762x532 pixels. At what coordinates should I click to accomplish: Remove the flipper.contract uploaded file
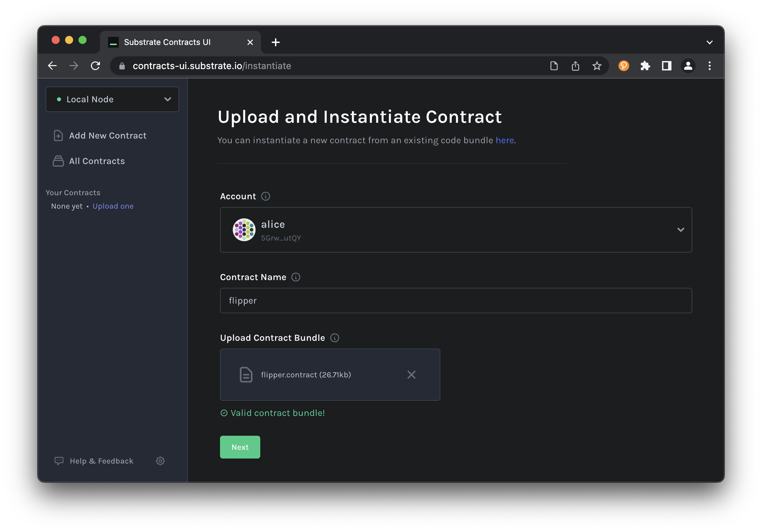click(411, 375)
